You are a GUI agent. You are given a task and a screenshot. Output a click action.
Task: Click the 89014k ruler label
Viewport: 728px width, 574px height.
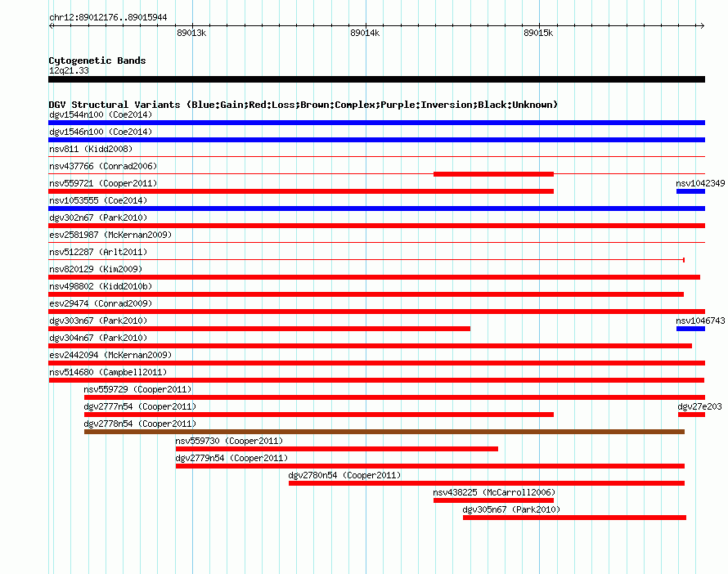pyautogui.click(x=365, y=33)
